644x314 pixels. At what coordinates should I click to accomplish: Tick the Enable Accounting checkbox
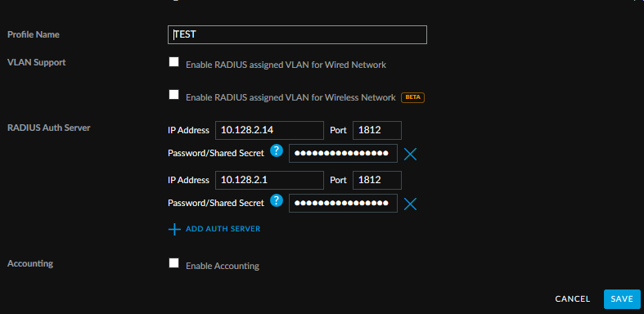[173, 263]
